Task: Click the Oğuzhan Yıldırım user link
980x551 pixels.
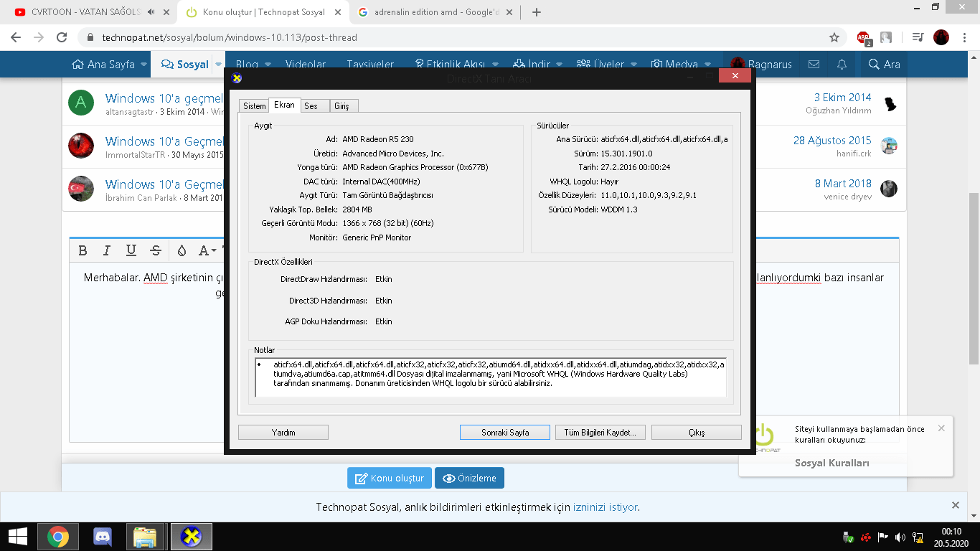Action: pos(839,110)
